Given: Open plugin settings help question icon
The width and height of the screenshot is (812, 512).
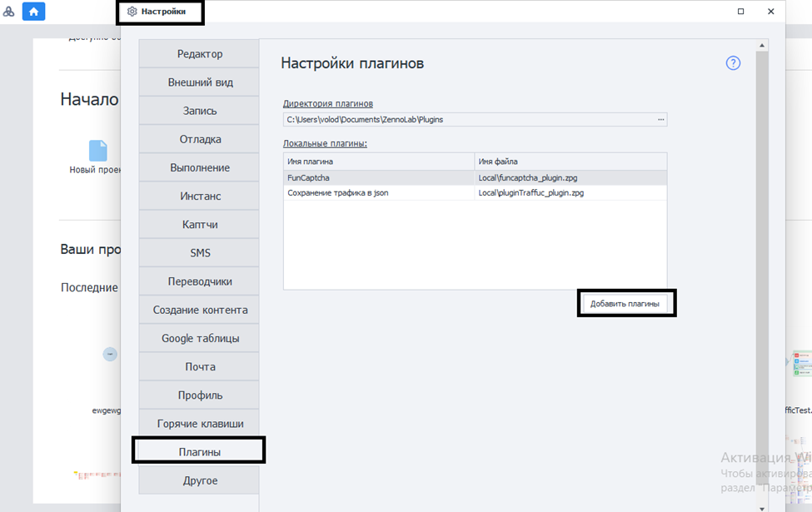Looking at the screenshot, I should click(733, 63).
